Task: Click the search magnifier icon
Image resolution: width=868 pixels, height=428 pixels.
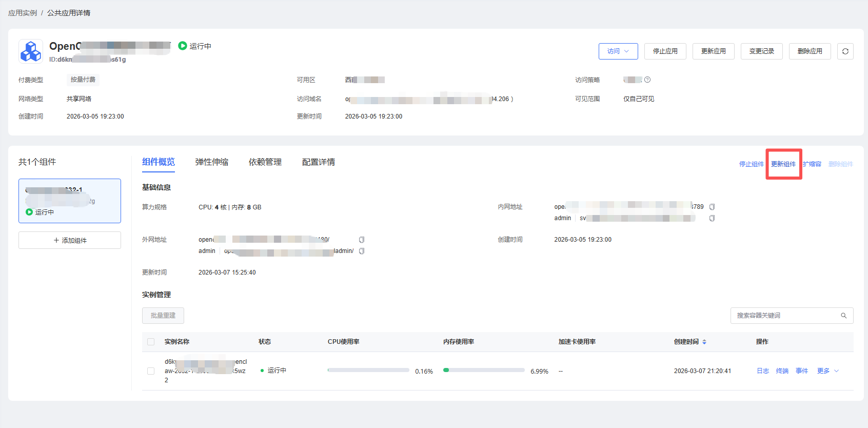Action: pos(843,316)
